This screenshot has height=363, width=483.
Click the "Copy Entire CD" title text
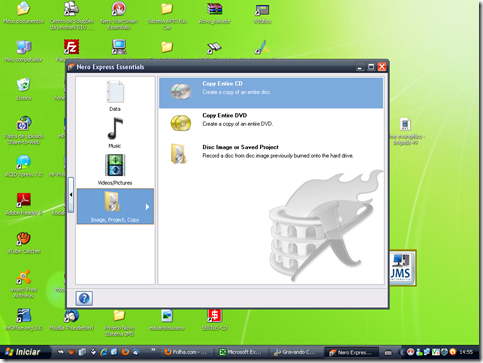pyautogui.click(x=222, y=84)
